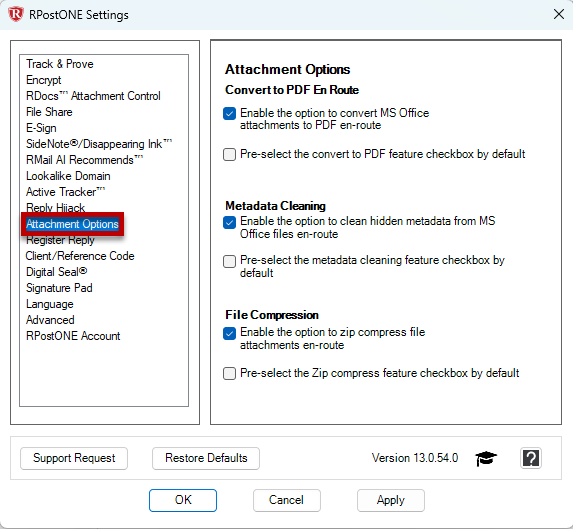This screenshot has width=573, height=529.
Task: Go to RDocs Attachment Control settings
Action: coord(93,96)
